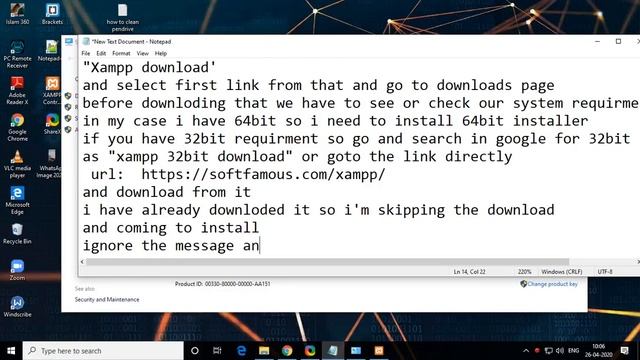The height and width of the screenshot is (360, 640).
Task: Open Notepad's Edit menu
Action: click(101, 53)
